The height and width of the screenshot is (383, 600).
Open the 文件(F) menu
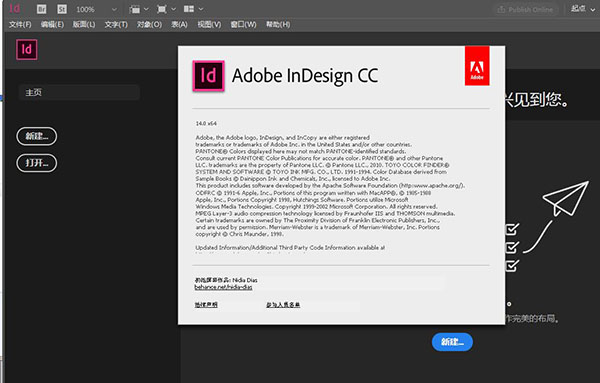20,24
